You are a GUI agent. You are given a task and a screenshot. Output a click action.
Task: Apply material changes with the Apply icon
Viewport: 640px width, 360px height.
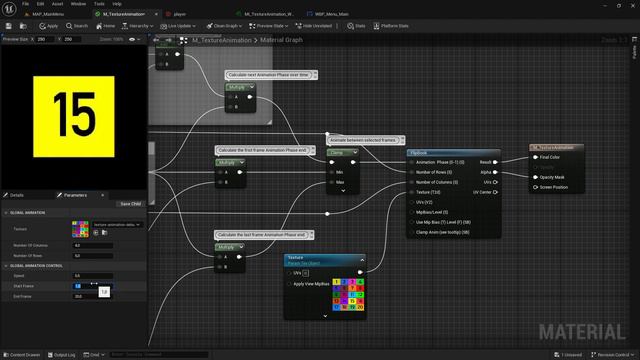(48, 26)
